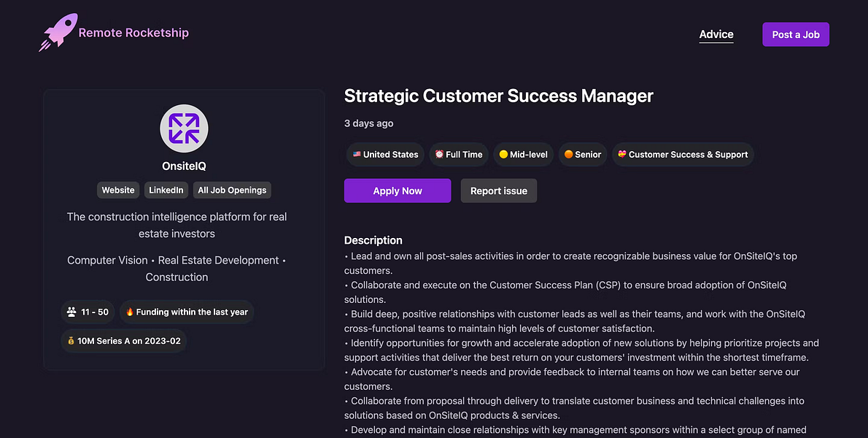Click the job title Strategic Customer Success Manager
The width and height of the screenshot is (868, 438).
[x=498, y=96]
